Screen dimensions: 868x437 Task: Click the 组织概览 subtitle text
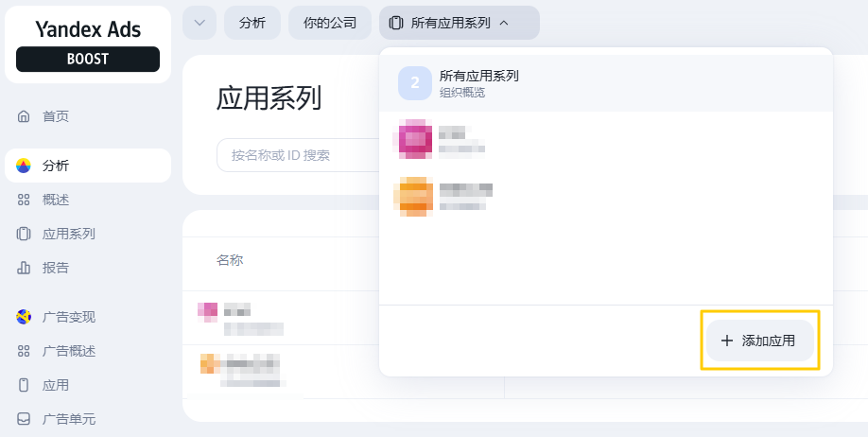tap(462, 93)
